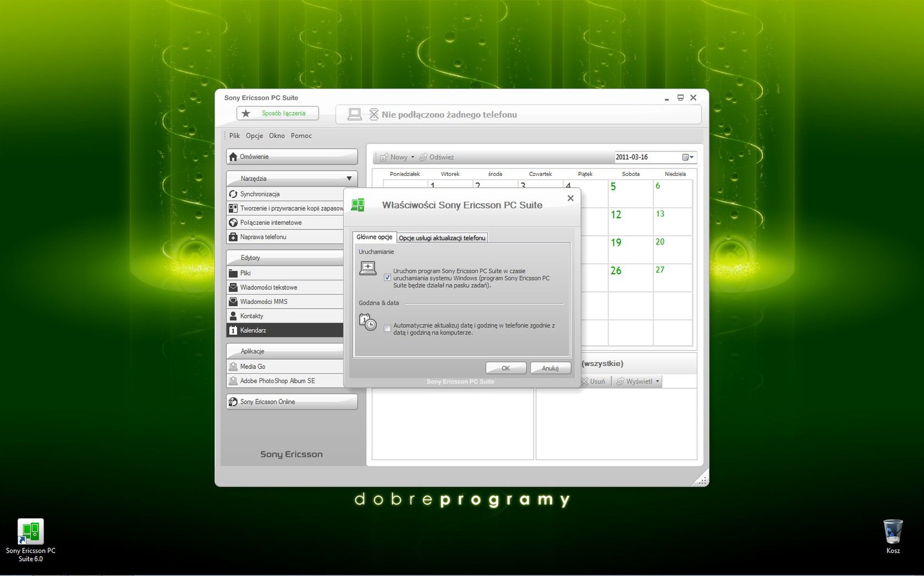Click the Sposób łączenia button
Viewport: 924px width, 576px height.
pos(278,113)
